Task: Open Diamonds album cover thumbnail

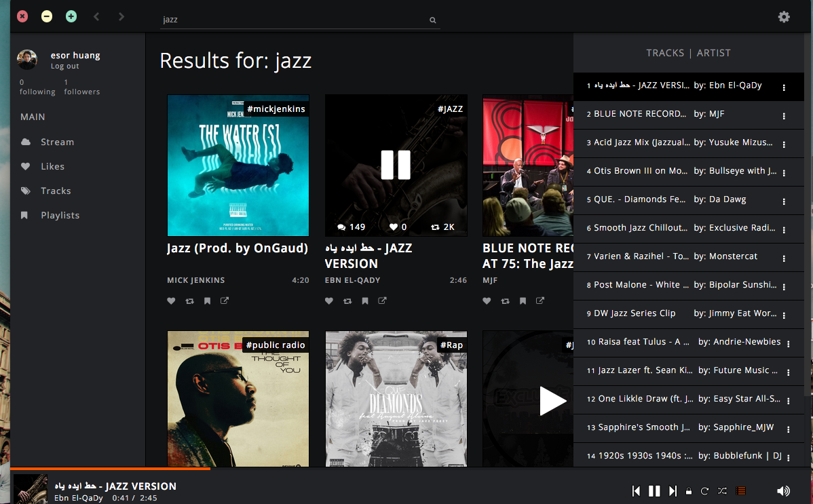Action: (x=396, y=399)
